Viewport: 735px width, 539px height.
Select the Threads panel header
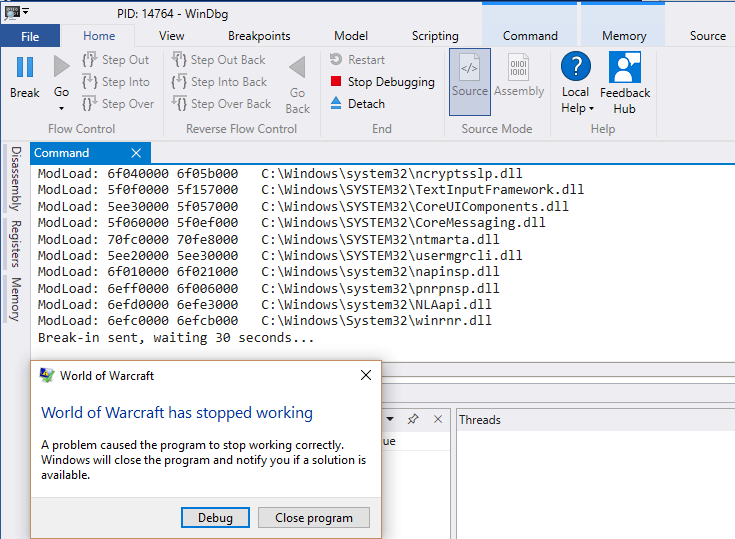click(x=480, y=419)
